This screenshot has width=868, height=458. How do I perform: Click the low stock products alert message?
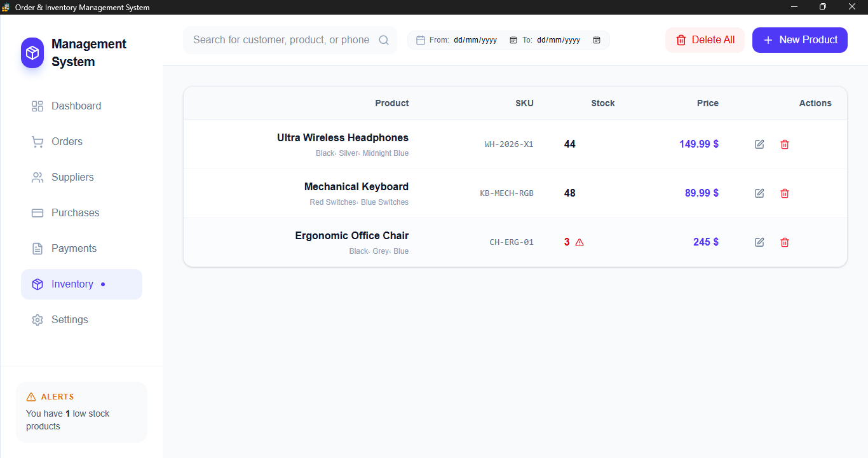coord(68,420)
